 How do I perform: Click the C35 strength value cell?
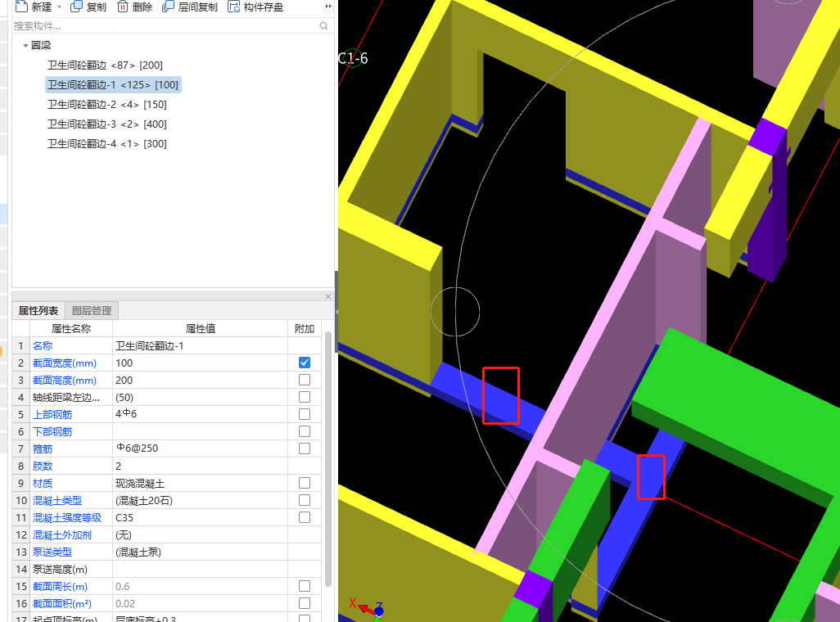pyautogui.click(x=201, y=517)
